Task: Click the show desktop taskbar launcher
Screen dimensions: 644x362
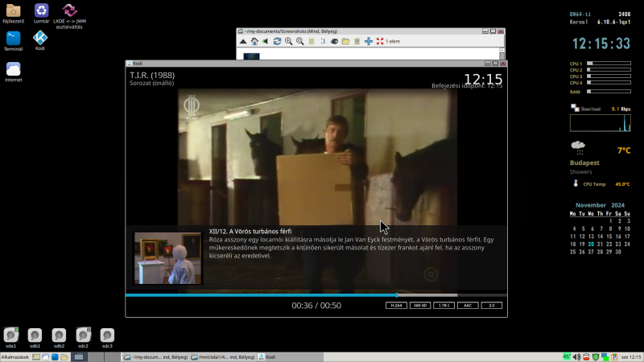Action: click(36, 357)
